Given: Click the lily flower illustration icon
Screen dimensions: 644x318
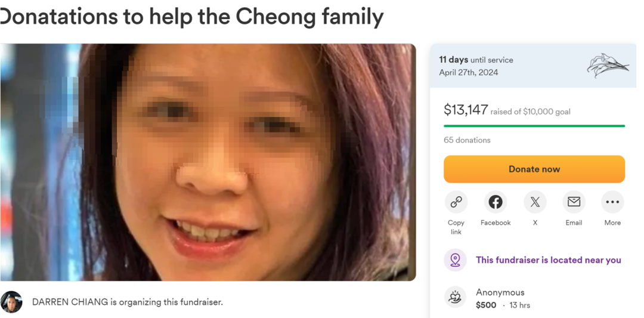Looking at the screenshot, I should [608, 66].
